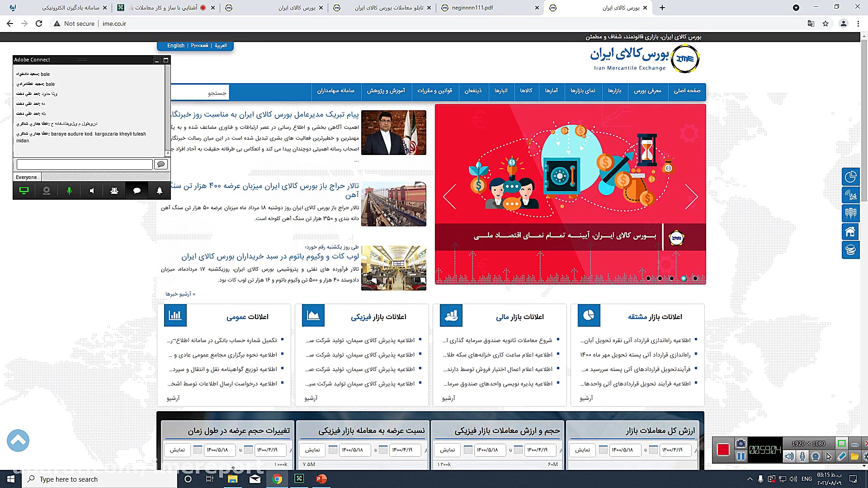
Task: Select the recorder green capture-area rectangle
Action: point(842,443)
